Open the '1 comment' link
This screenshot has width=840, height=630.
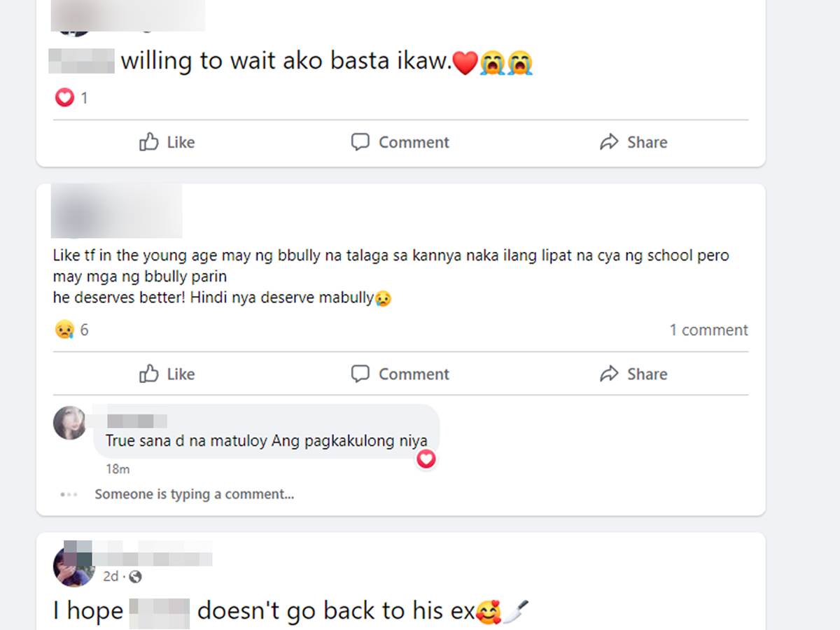[x=708, y=330]
